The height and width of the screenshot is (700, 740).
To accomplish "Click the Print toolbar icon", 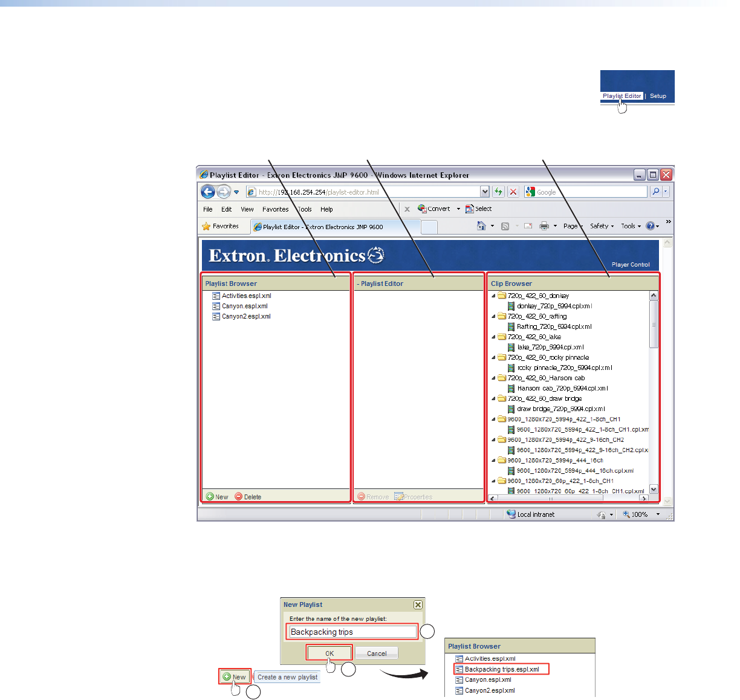I will pyautogui.click(x=544, y=226).
